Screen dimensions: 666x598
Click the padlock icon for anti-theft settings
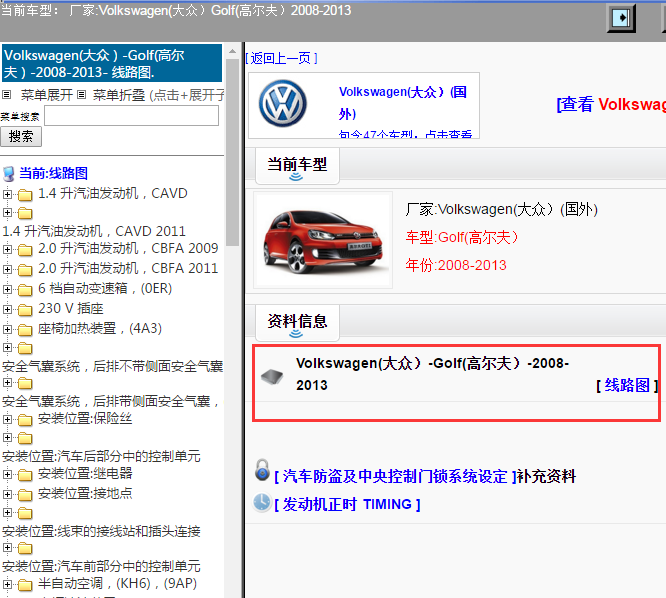pos(262,470)
